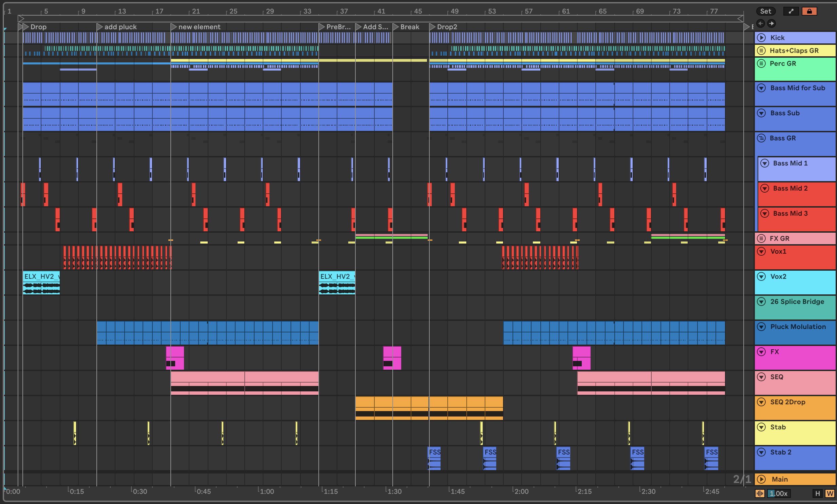837x504 pixels.
Task: Expand the Hats+Claps GR group icon
Action: (x=761, y=51)
